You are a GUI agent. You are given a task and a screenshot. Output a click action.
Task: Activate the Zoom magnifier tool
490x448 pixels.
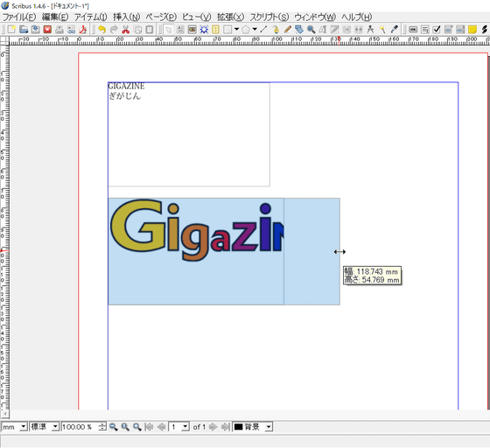[311, 30]
